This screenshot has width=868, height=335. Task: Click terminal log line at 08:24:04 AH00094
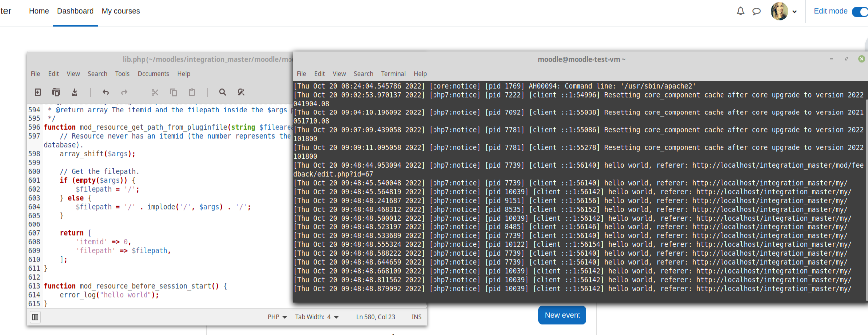click(494, 86)
